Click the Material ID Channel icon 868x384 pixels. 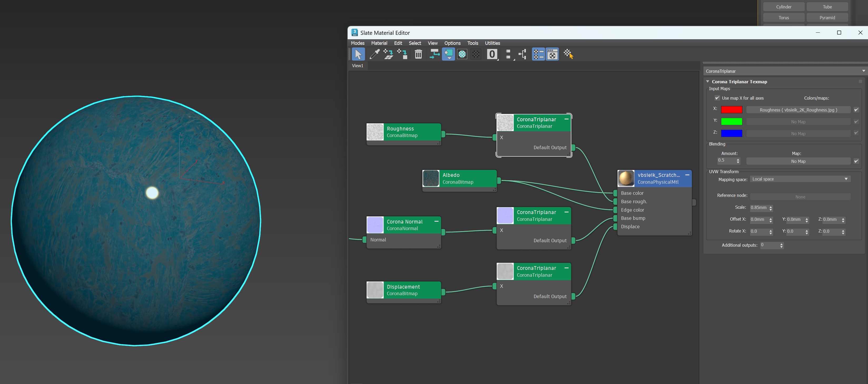[492, 54]
